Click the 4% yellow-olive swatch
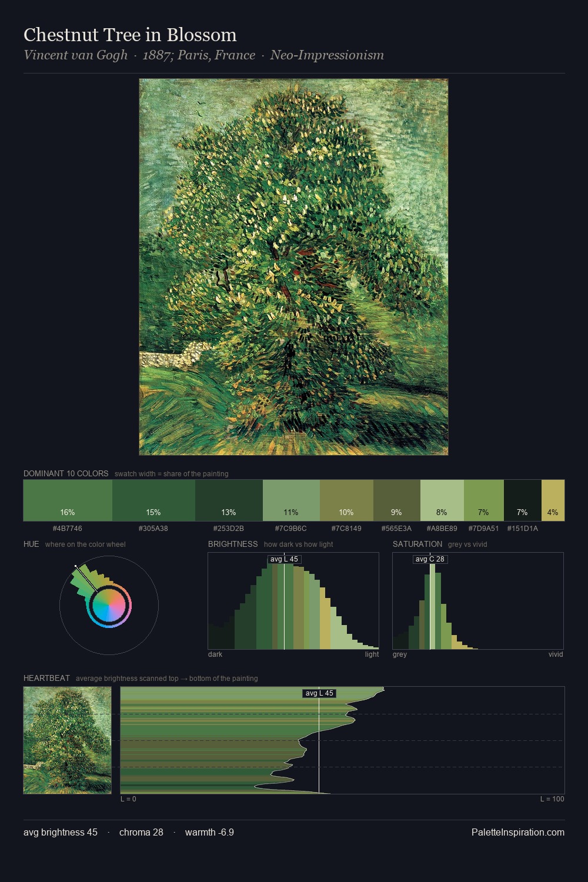 coord(553,500)
